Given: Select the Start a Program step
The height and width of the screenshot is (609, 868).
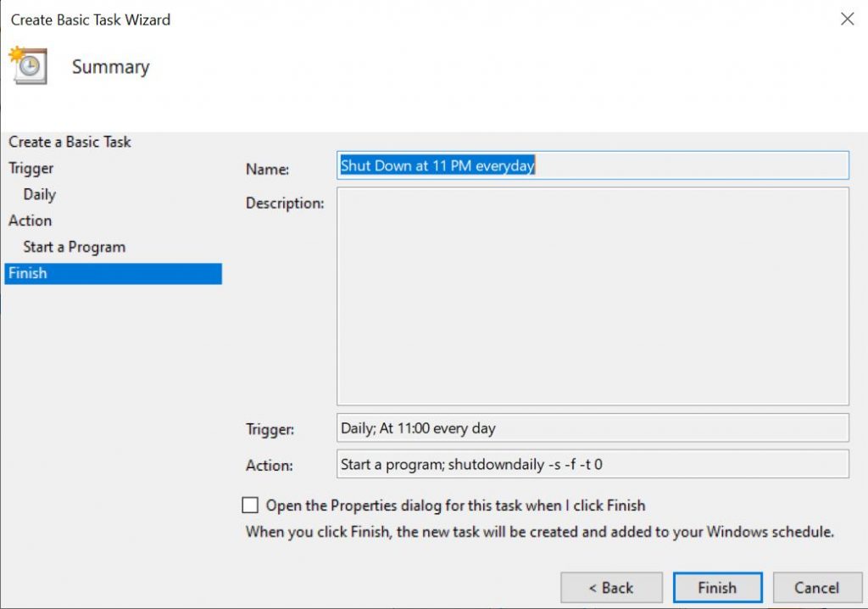Looking at the screenshot, I should [75, 247].
